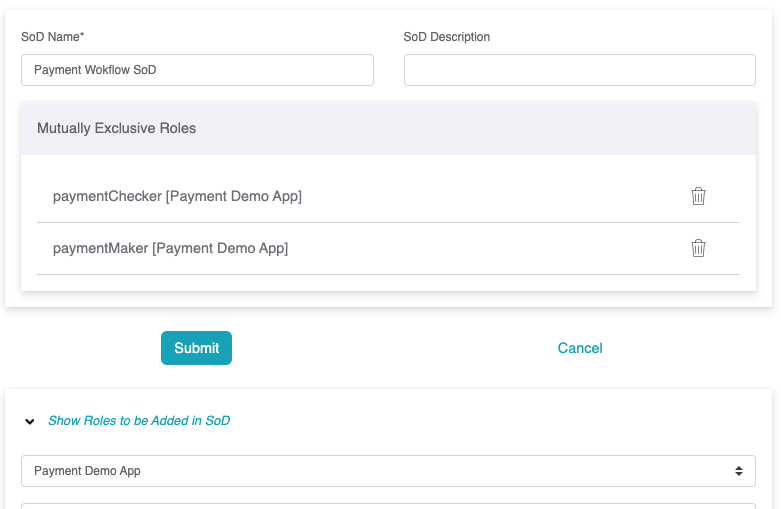This screenshot has width=781, height=509.
Task: Submit the SoD form
Action: 196,348
